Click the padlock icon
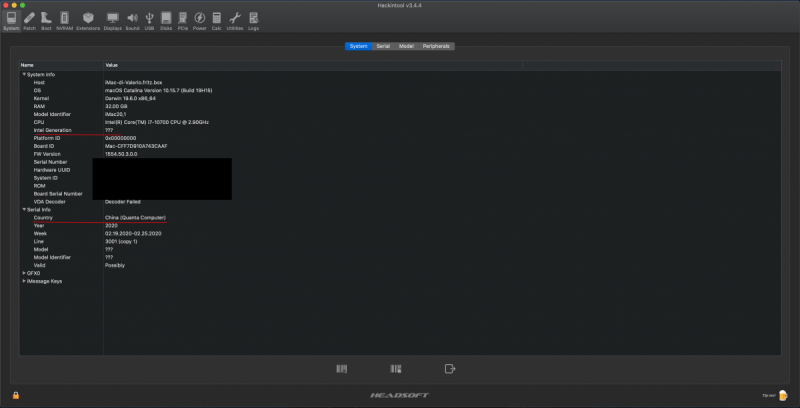This screenshot has width=800, height=408. pyautogui.click(x=16, y=395)
